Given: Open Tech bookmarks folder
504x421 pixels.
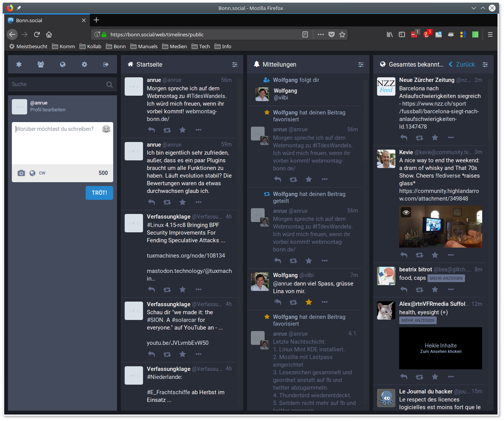Looking at the screenshot, I should point(201,46).
